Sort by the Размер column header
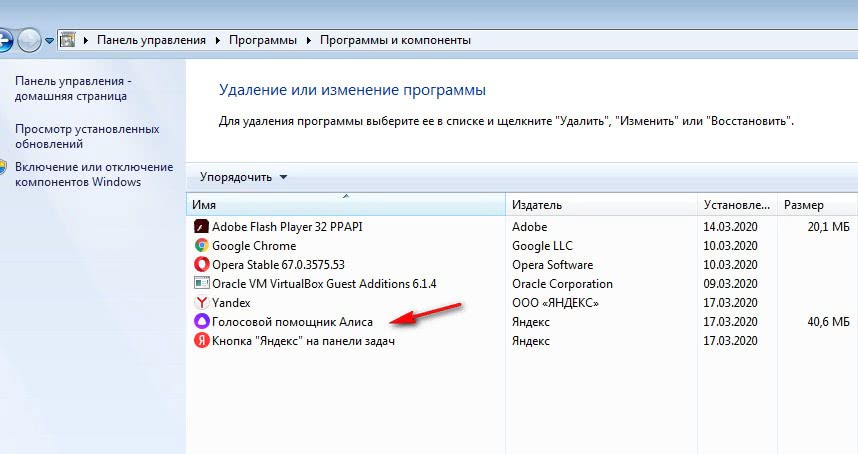 pos(815,204)
